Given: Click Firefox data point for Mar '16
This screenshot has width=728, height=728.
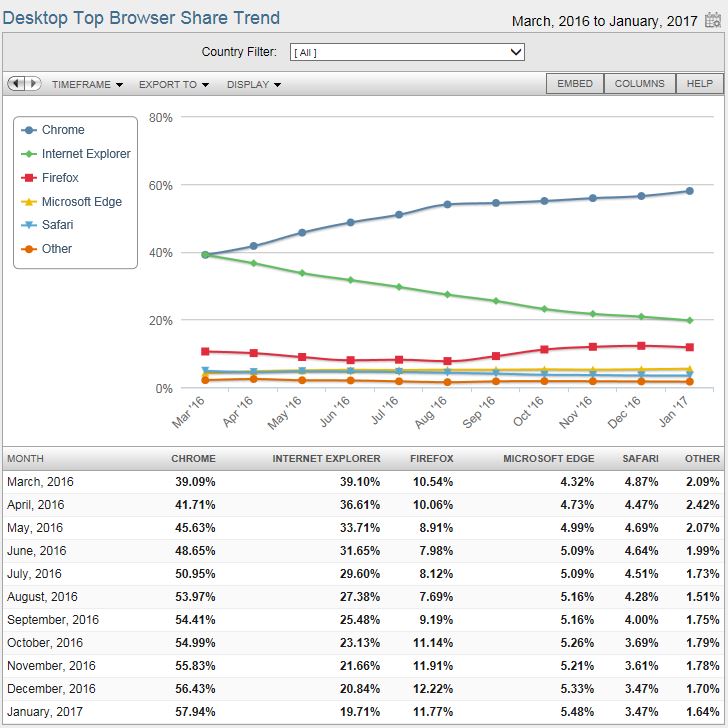Looking at the screenshot, I should 205,351.
